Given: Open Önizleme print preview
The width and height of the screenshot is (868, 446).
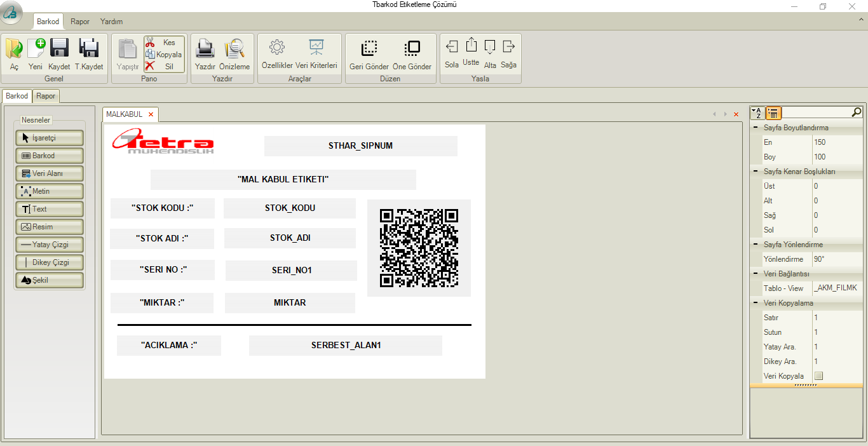Looking at the screenshot, I should [234, 49].
